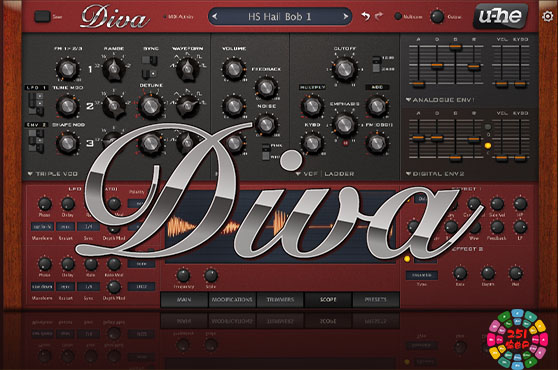Open the Effect 2 type dropdown
Viewport: 558px width, 370px height.
pos(422,275)
